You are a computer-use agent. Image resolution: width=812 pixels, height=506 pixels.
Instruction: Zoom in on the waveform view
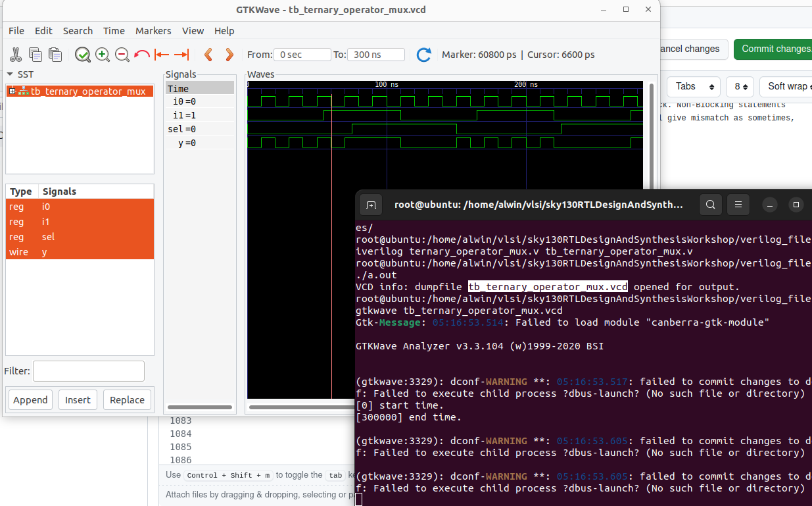click(103, 55)
